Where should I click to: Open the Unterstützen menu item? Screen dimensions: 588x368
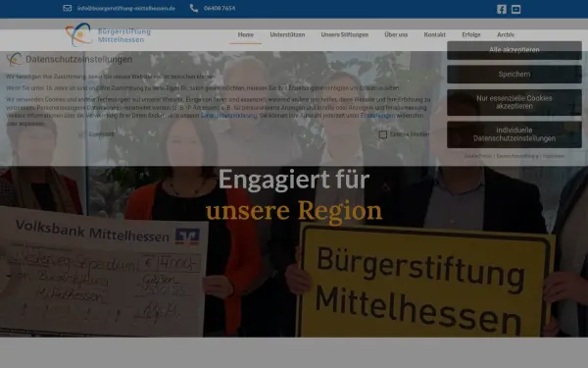point(287,34)
